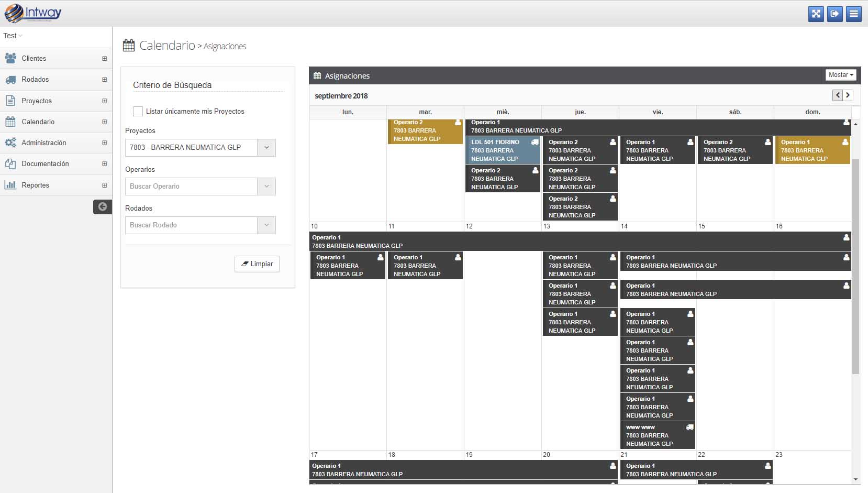Image resolution: width=868 pixels, height=493 pixels.
Task: Enable Listar únicamente mis Proyectos checkbox
Action: pos(138,112)
